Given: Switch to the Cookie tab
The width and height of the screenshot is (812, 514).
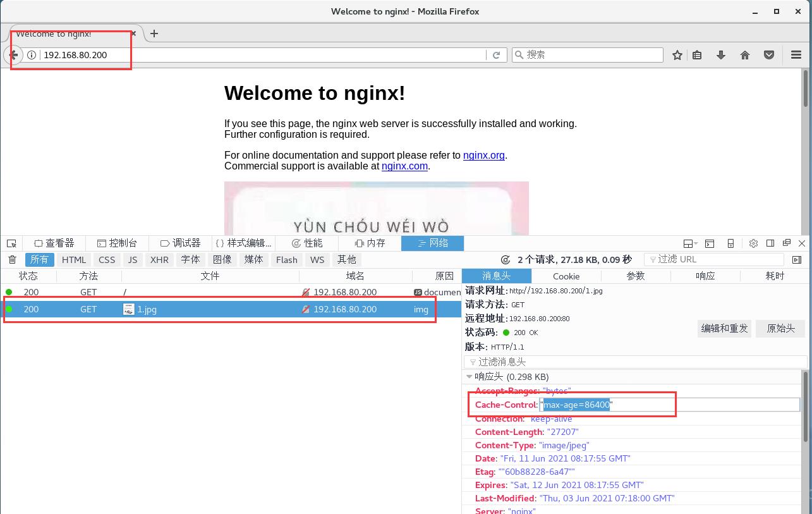Looking at the screenshot, I should pyautogui.click(x=566, y=276).
